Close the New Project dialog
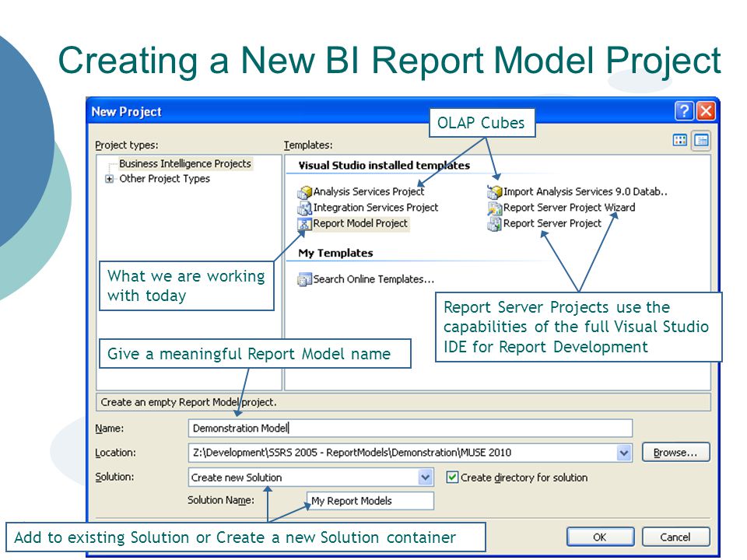The height and width of the screenshot is (560, 747). point(706,111)
